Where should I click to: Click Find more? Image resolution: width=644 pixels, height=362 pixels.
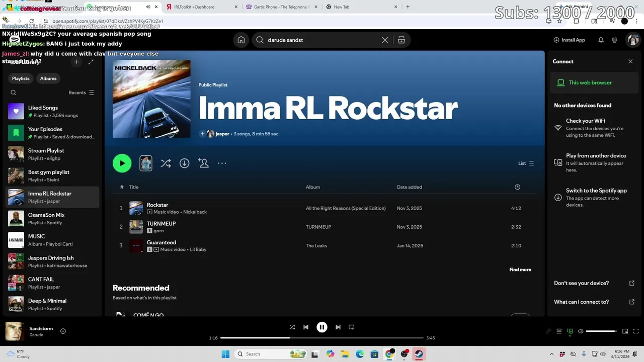520,270
